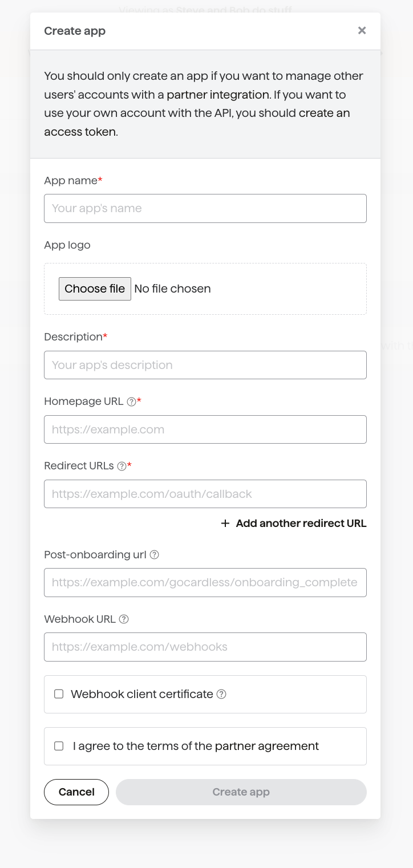Click the Webhook URL help icon
The image size is (413, 868).
124,619
